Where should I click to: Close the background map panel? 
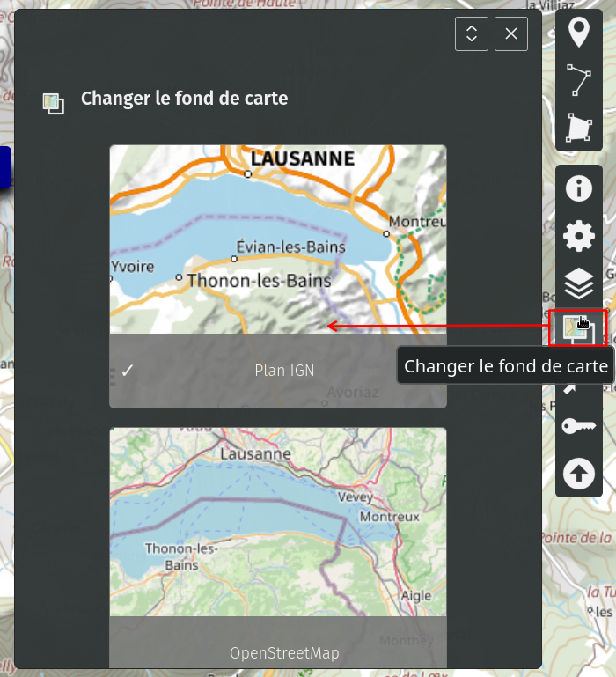tap(511, 34)
